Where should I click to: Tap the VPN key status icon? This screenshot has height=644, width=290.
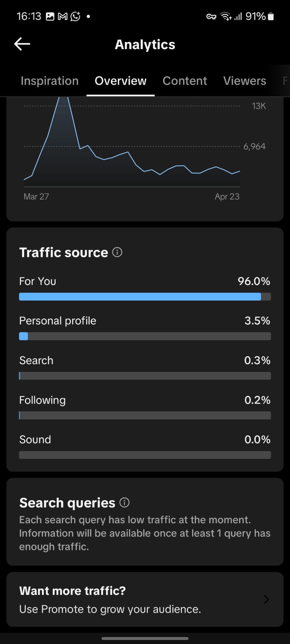point(211,17)
